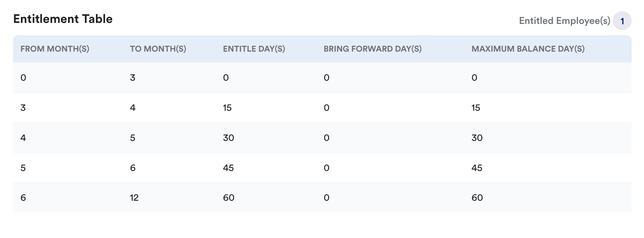The width and height of the screenshot is (644, 238).
Task: Click the Entitled Employee(s) label
Action: [565, 21]
